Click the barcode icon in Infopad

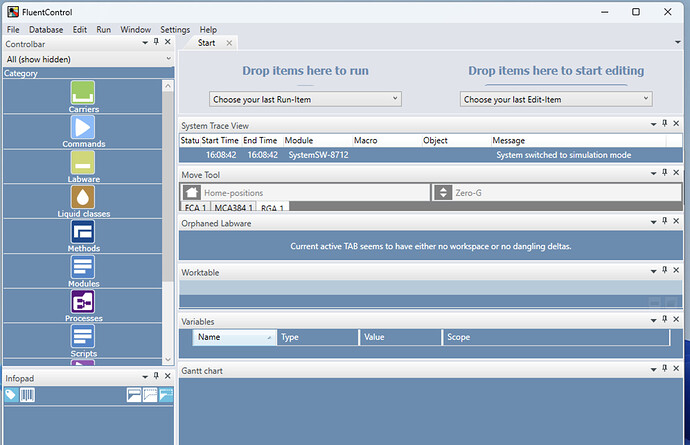point(26,395)
